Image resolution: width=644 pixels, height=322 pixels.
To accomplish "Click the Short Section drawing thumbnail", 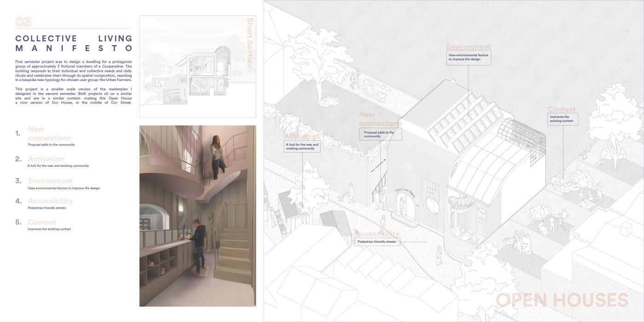I will (x=193, y=67).
